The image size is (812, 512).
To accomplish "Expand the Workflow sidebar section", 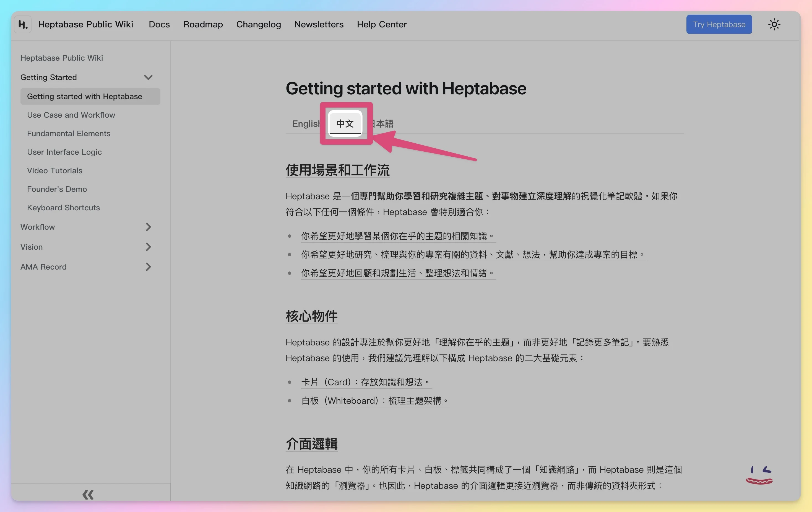I will (x=148, y=227).
